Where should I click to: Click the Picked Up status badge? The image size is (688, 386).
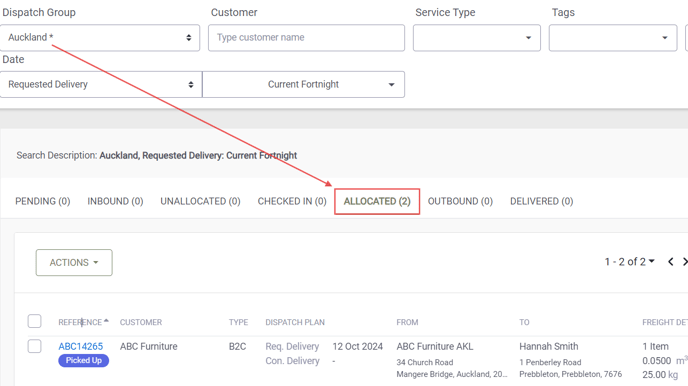83,361
